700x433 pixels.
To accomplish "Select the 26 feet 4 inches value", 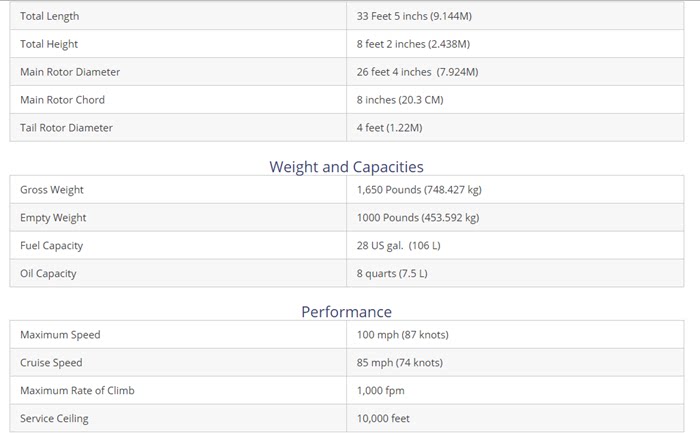I will 417,72.
